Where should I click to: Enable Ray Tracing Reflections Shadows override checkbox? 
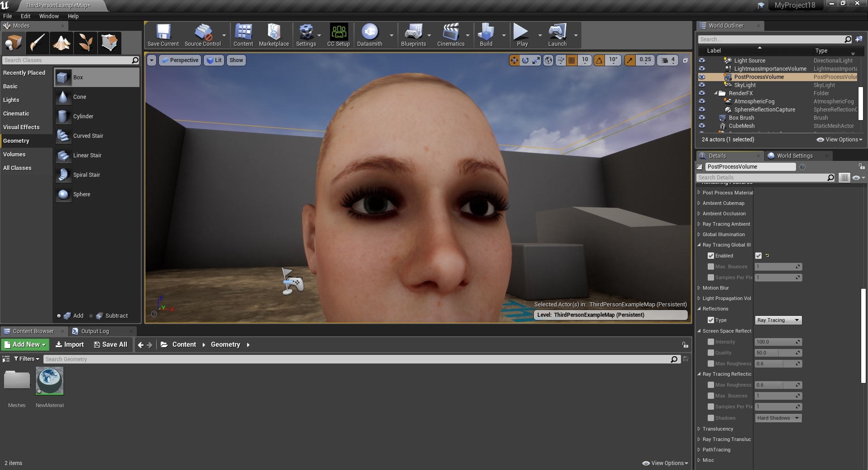pyautogui.click(x=711, y=418)
